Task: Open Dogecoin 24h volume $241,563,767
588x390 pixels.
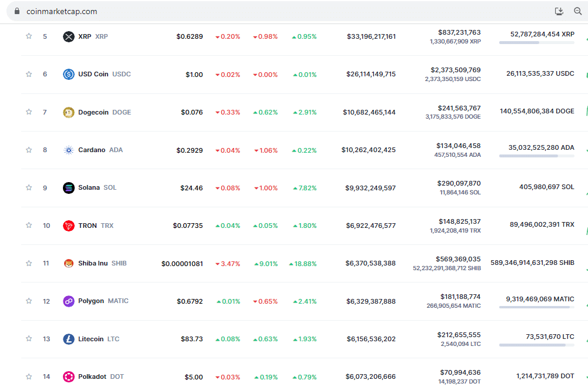Action: point(459,108)
